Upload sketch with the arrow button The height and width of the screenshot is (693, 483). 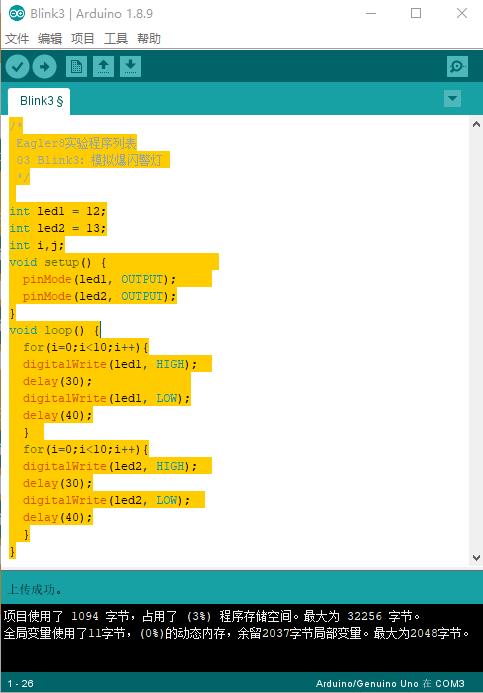pos(45,67)
